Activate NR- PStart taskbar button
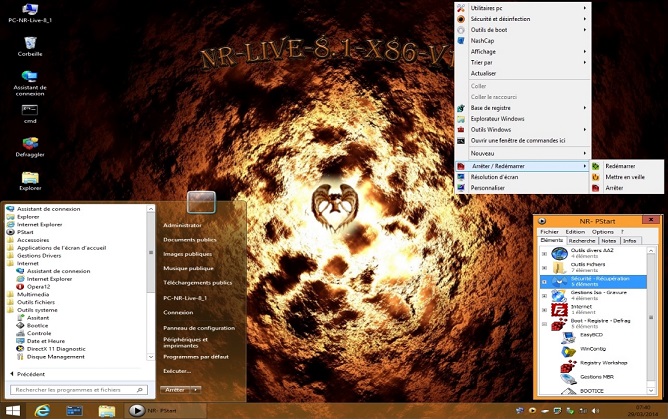This screenshot has height=419, width=668. (166, 411)
